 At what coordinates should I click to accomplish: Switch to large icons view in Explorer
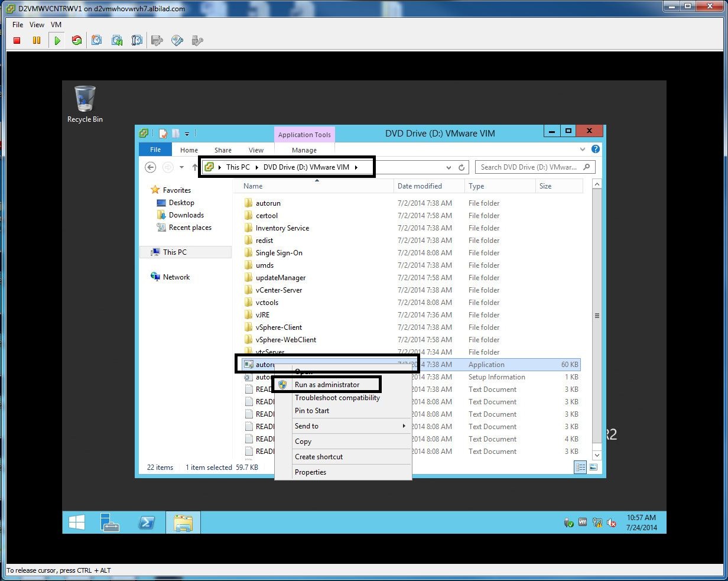click(x=593, y=468)
